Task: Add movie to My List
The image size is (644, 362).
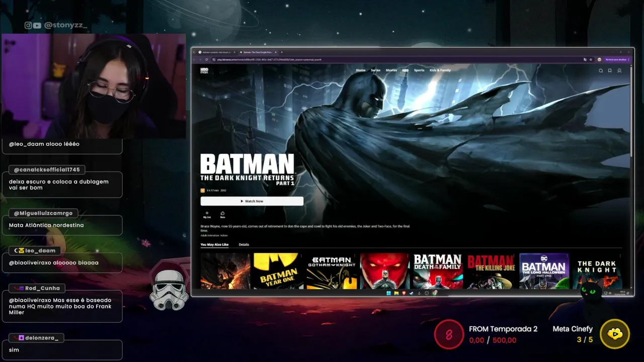Action: (x=207, y=215)
